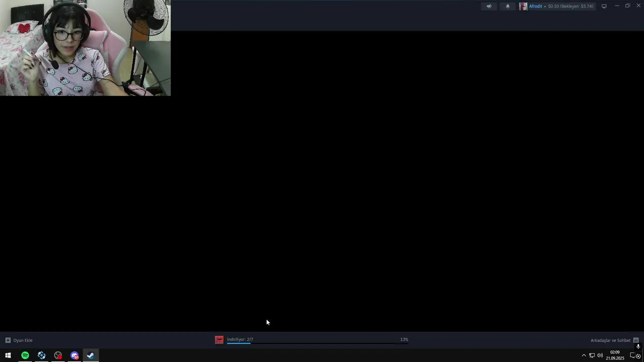This screenshot has width=644, height=362.
Task: Switch to Big Picture mode monitor icon
Action: click(604, 7)
